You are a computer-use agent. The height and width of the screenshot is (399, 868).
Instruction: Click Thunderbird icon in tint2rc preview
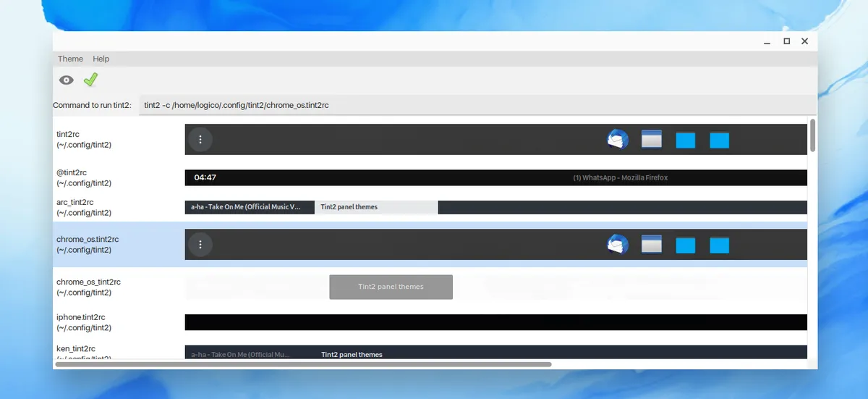(x=618, y=139)
